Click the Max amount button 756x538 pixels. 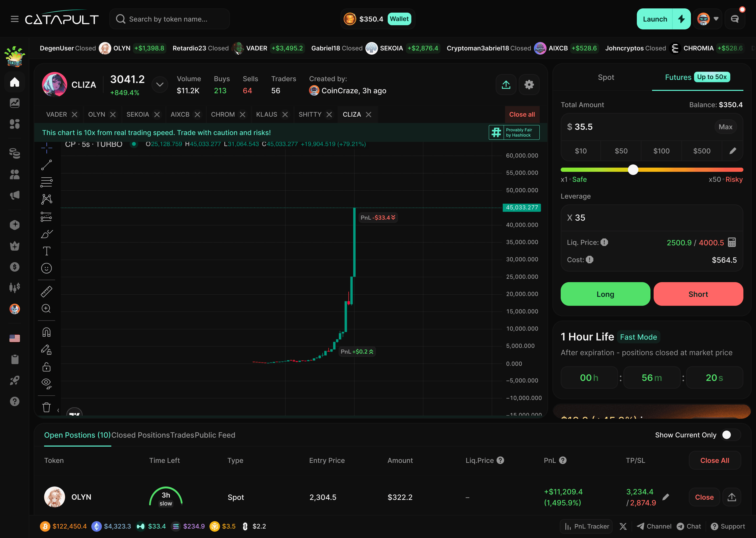725,127
